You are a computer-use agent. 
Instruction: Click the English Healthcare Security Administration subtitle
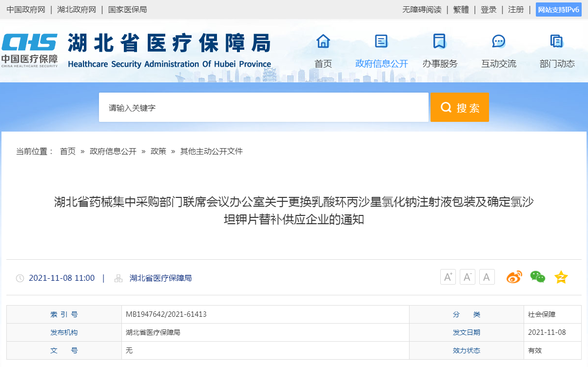point(170,64)
